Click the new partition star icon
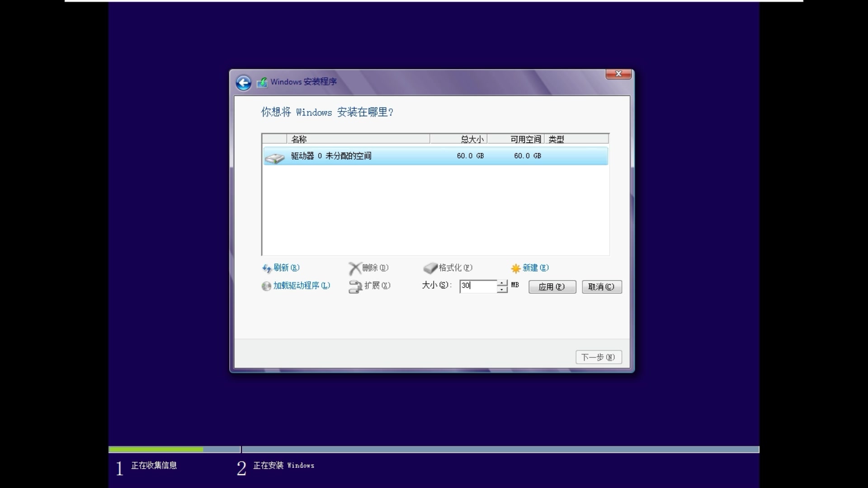The image size is (868, 488). pos(516,268)
